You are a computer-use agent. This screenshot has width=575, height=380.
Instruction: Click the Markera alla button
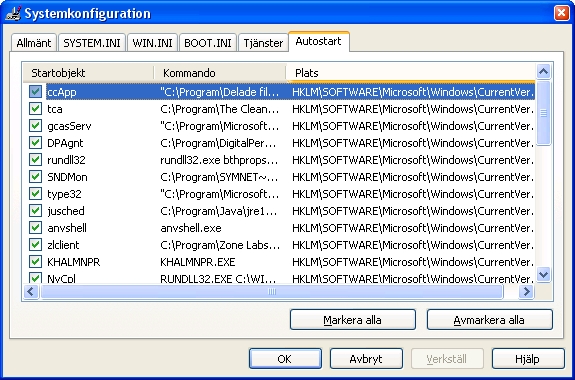click(353, 320)
